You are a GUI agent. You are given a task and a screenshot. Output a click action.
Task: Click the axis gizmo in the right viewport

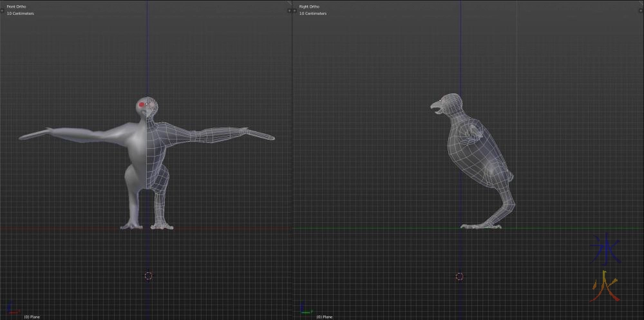point(305,311)
